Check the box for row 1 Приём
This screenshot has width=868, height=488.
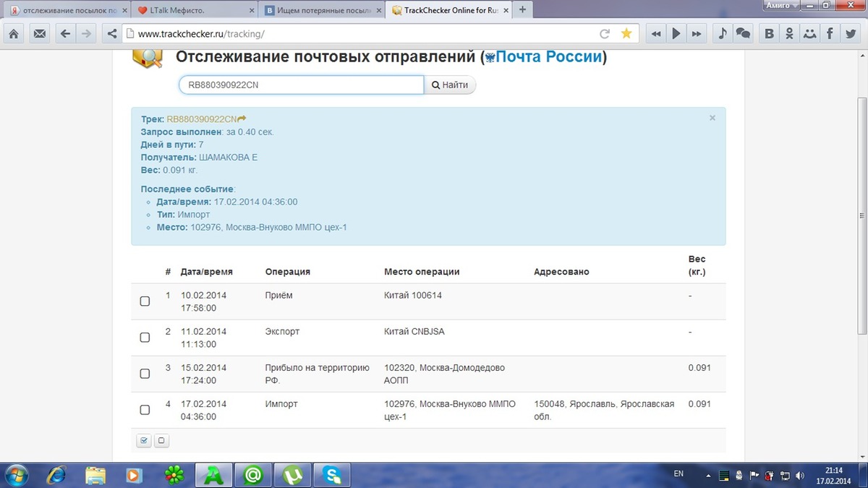pos(145,301)
